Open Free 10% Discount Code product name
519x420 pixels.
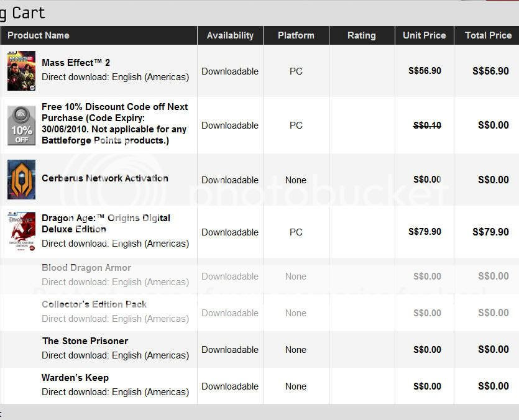pos(115,124)
